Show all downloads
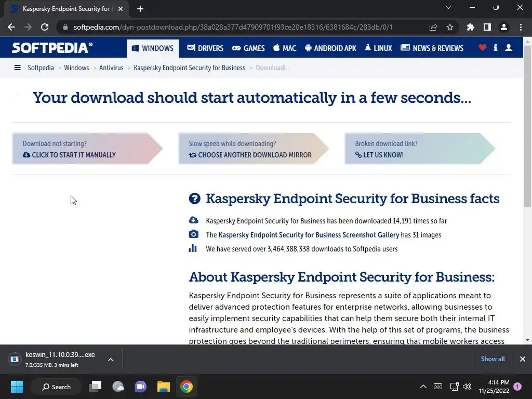Image resolution: width=532 pixels, height=399 pixels. pos(493,359)
